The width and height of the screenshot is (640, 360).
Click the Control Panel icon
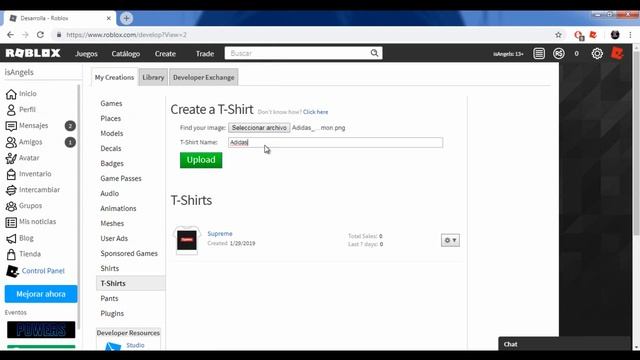12,271
